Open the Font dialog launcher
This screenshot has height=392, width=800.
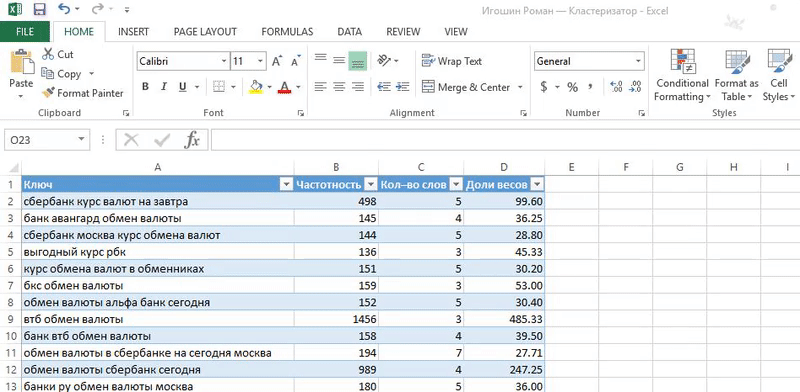pyautogui.click(x=301, y=113)
